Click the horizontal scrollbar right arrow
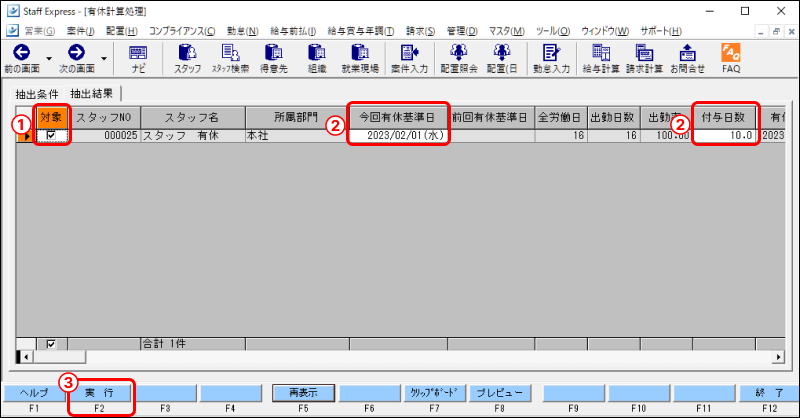Screen dimensions: 800x418 779,357
